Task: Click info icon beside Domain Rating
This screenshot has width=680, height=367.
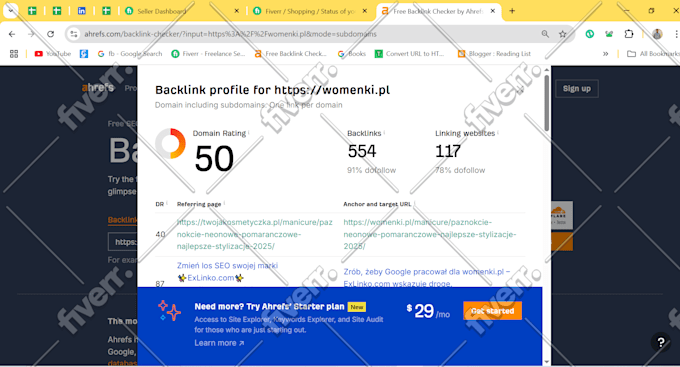Action: (x=249, y=133)
